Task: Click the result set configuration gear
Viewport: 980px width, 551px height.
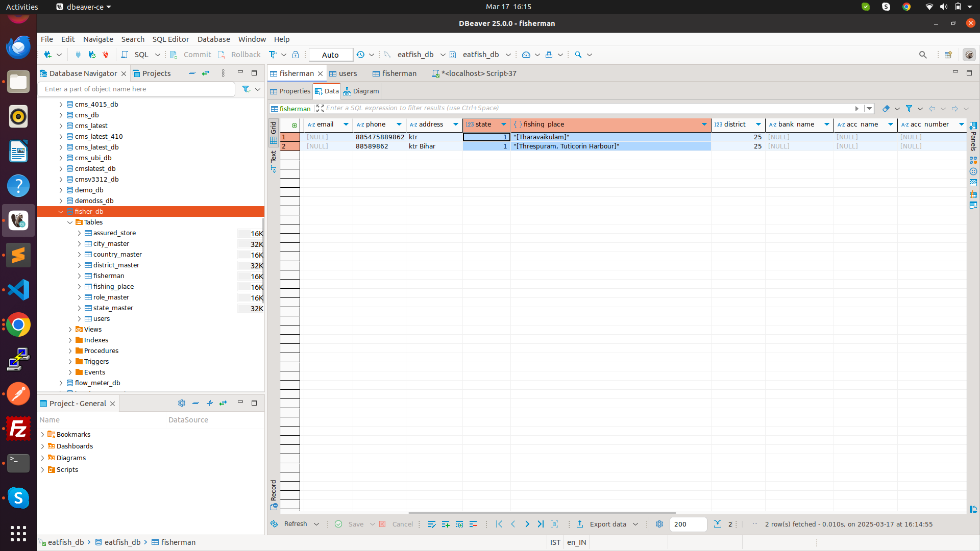Action: (x=659, y=524)
